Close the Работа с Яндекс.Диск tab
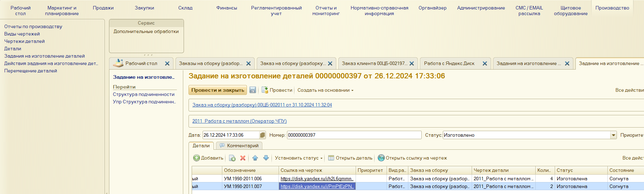Viewport: 644px width, 194px height. (x=485, y=64)
